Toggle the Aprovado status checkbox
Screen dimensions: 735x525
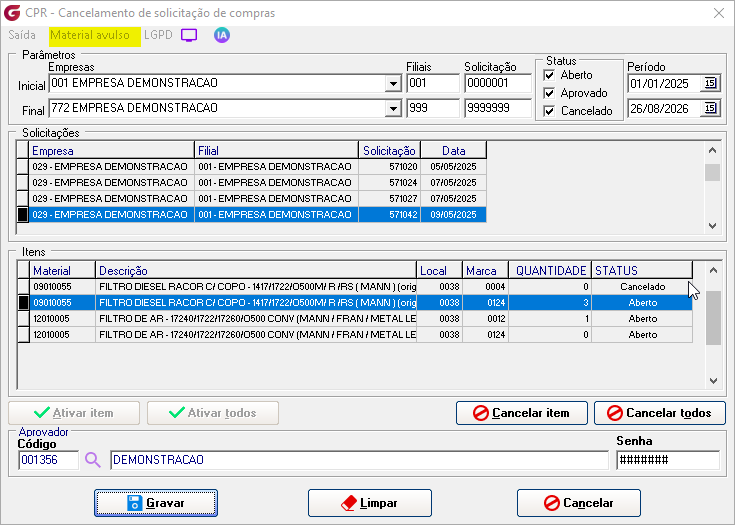click(x=549, y=93)
